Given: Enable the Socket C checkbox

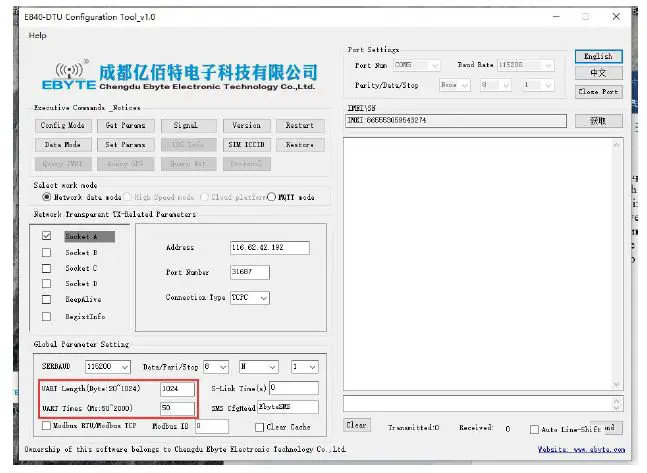Looking at the screenshot, I should click(x=47, y=268).
